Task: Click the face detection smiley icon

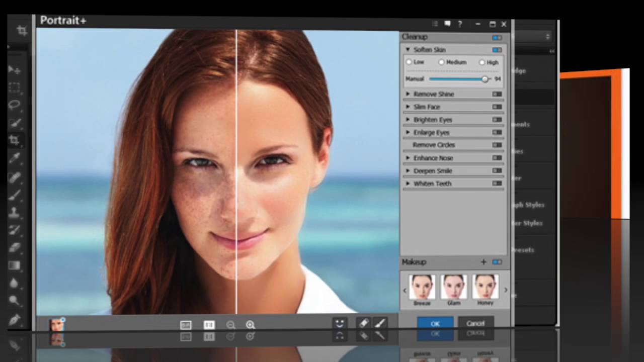Action: pos(340,323)
